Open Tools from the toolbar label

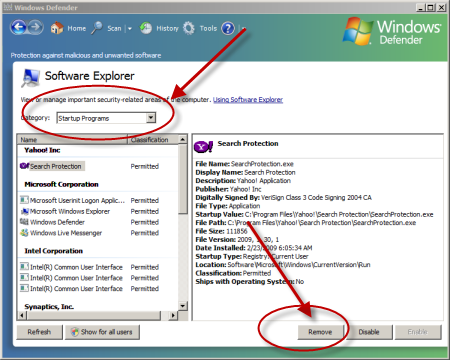pyautogui.click(x=208, y=28)
